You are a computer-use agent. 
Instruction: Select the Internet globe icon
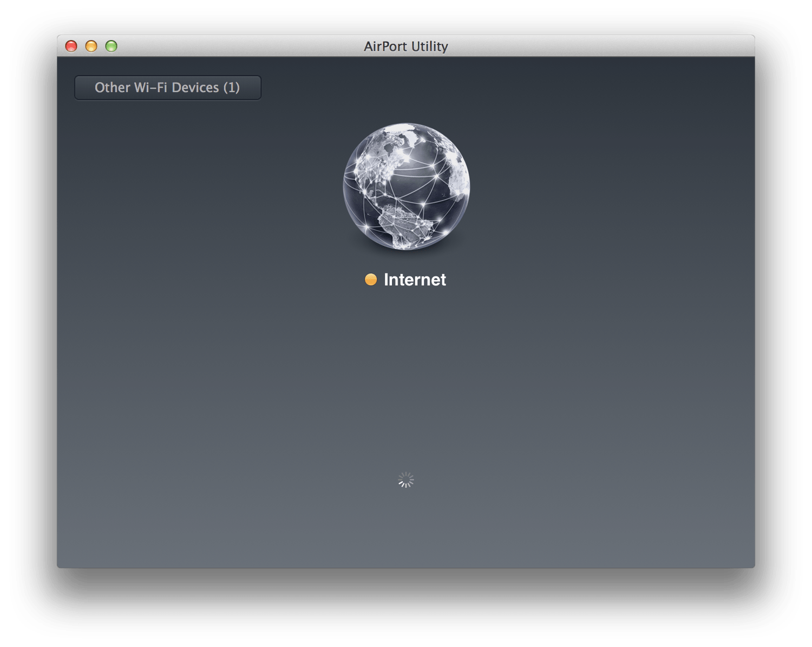tap(407, 187)
